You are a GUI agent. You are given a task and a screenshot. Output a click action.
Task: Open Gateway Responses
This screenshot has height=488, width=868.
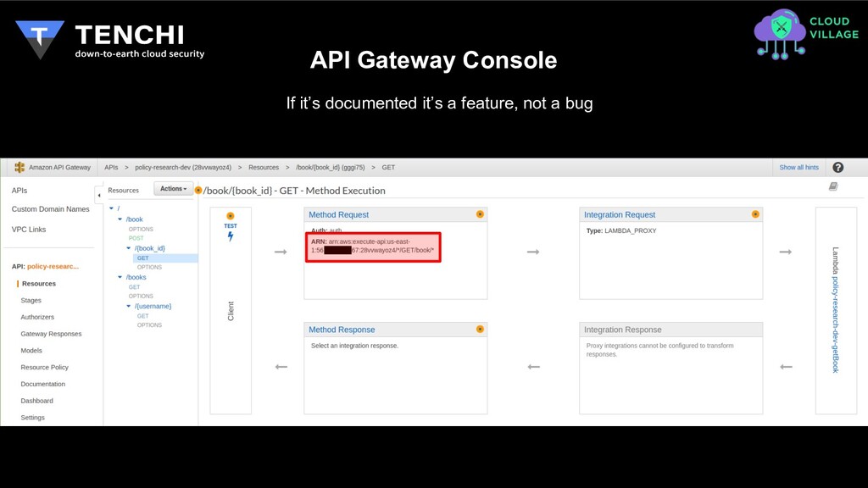[51, 334]
